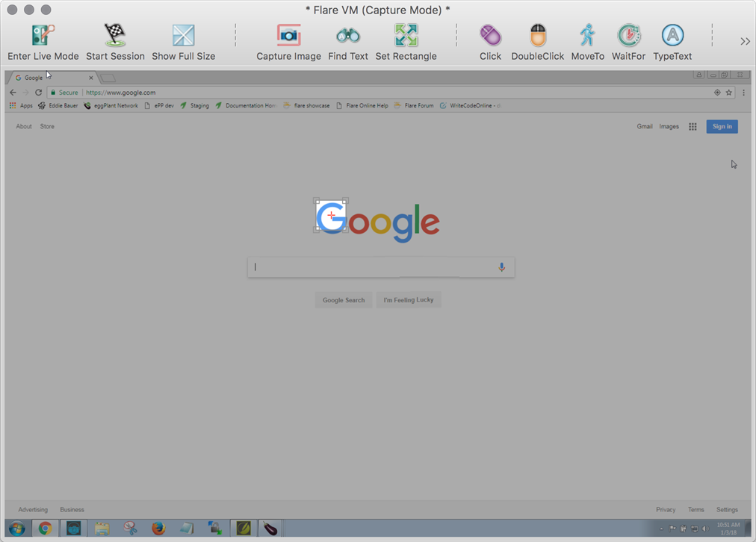756x542 pixels.
Task: Click the Advertising footer link
Action: [33, 510]
